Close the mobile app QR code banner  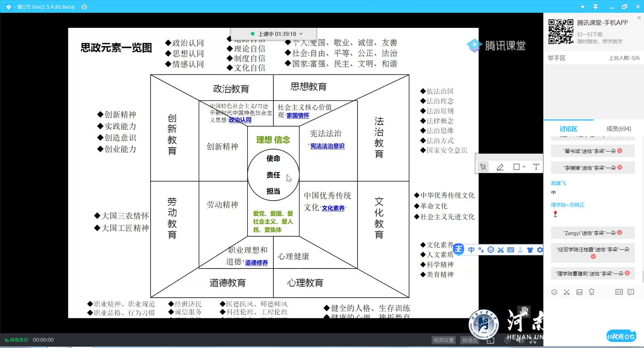click(x=639, y=18)
